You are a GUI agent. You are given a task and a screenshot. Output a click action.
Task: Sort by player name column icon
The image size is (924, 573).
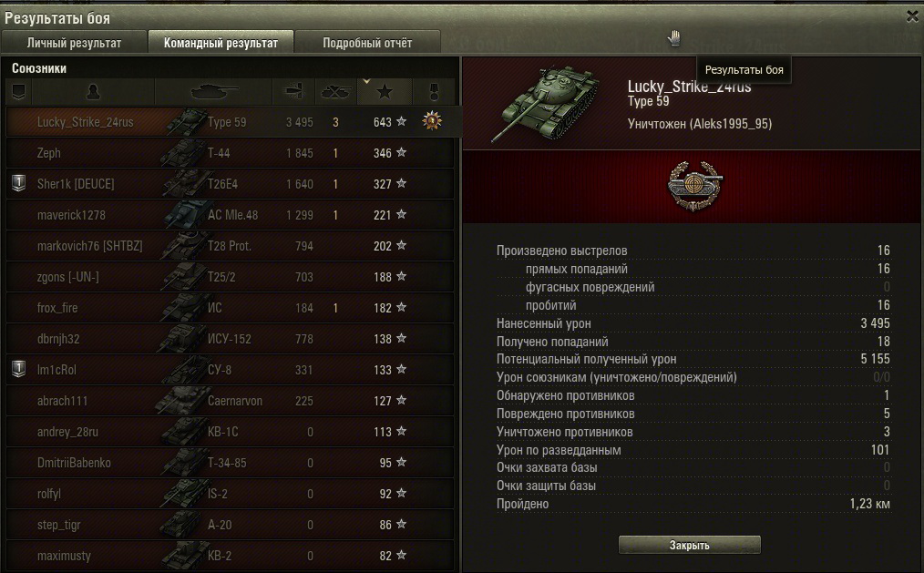pos(93,92)
